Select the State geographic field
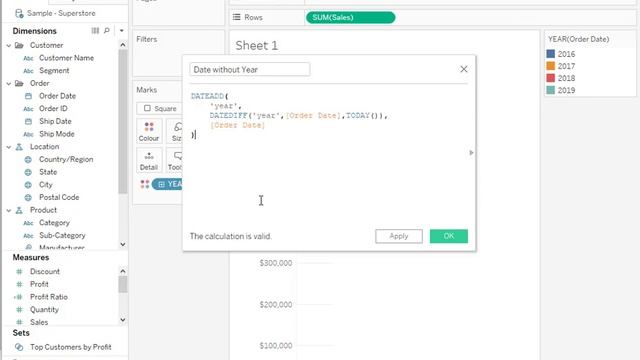This screenshot has width=640, height=360. [48, 172]
